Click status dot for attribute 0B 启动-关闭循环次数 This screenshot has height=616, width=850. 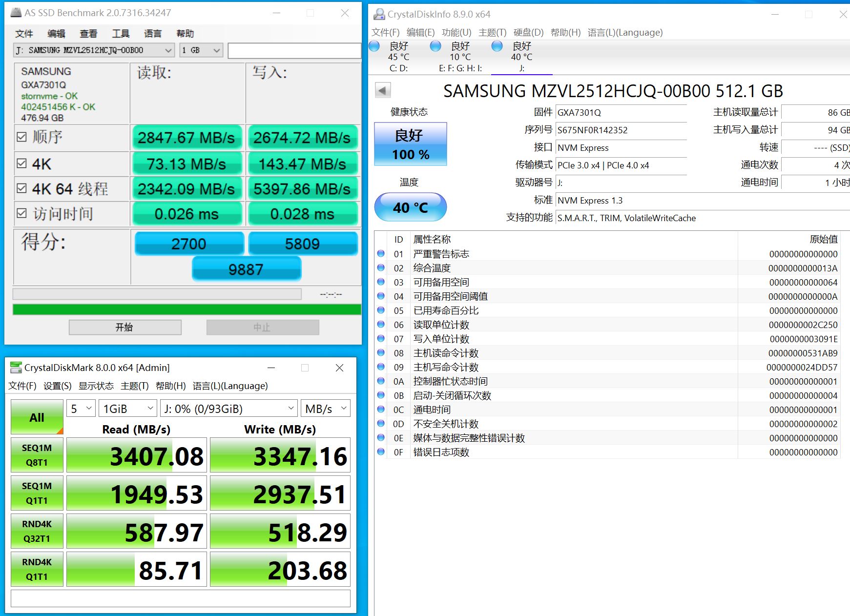click(x=381, y=395)
